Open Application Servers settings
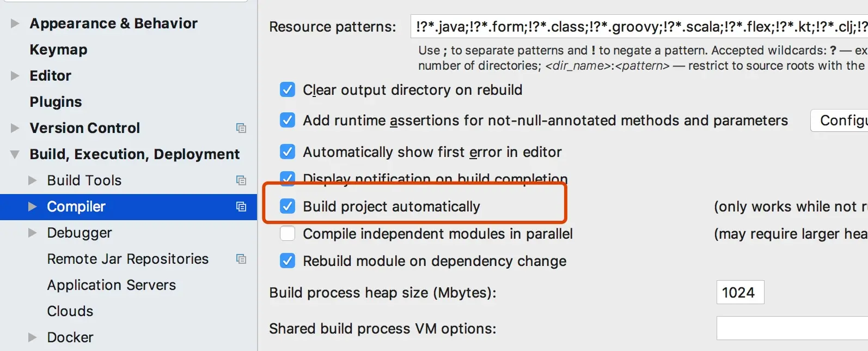 click(x=112, y=285)
